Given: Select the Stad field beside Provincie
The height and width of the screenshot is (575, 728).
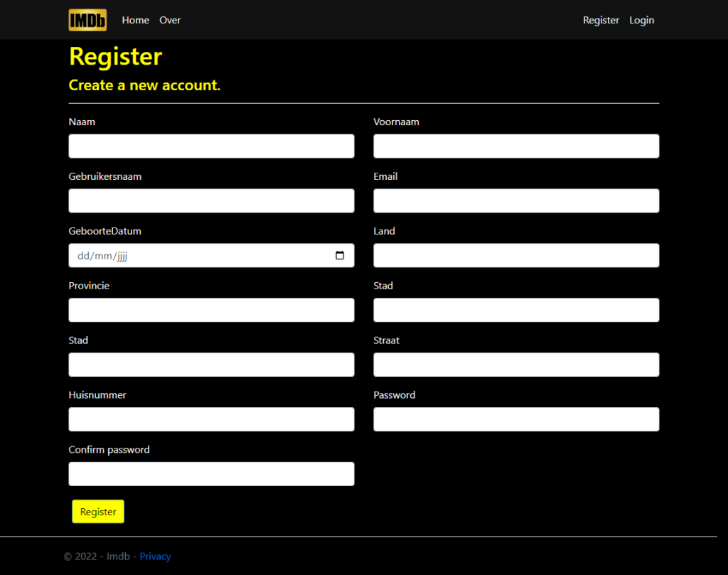Looking at the screenshot, I should pyautogui.click(x=516, y=310).
